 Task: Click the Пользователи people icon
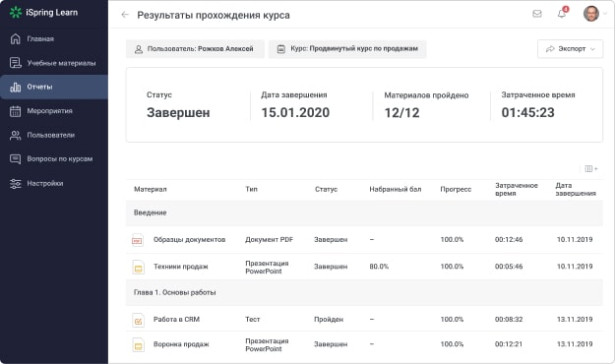pyautogui.click(x=16, y=135)
